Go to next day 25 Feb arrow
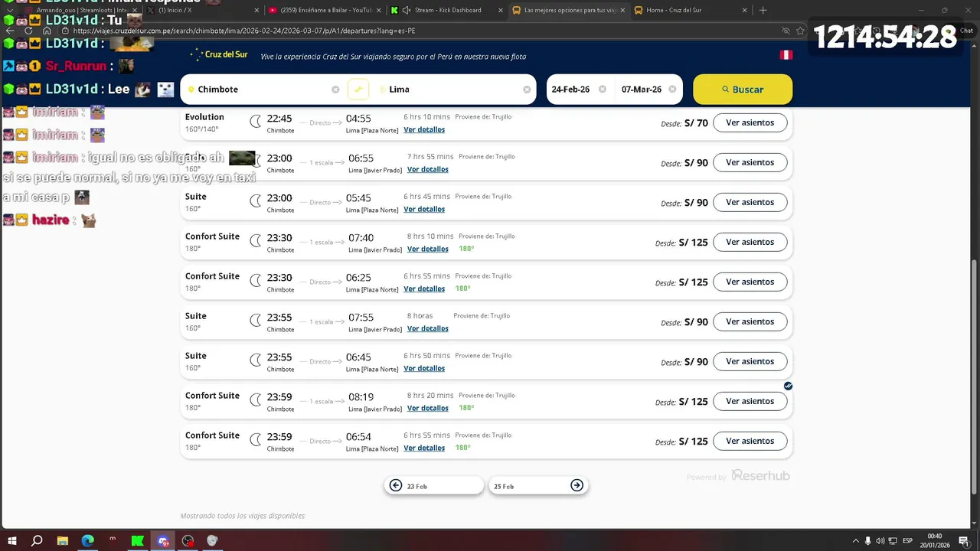The height and width of the screenshot is (551, 980). 577,485
